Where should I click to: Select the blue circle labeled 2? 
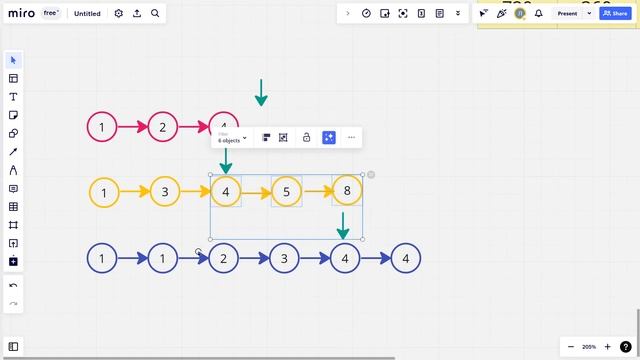pyautogui.click(x=223, y=258)
